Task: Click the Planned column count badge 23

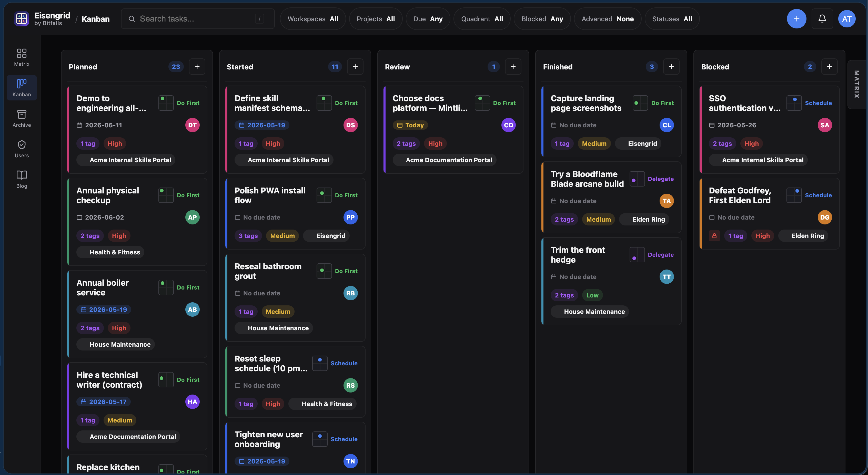Action: click(176, 67)
